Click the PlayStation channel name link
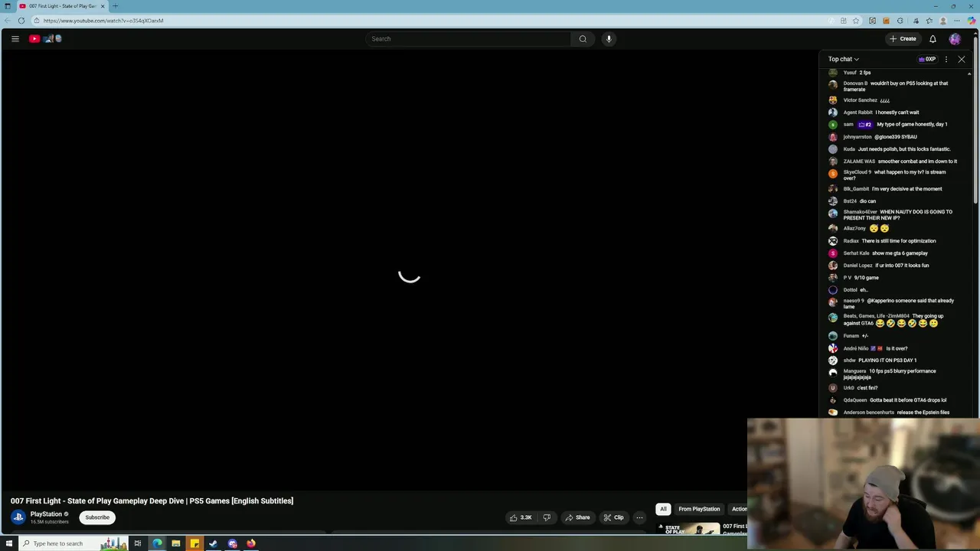Viewport: 980px width, 551px height. tap(46, 514)
